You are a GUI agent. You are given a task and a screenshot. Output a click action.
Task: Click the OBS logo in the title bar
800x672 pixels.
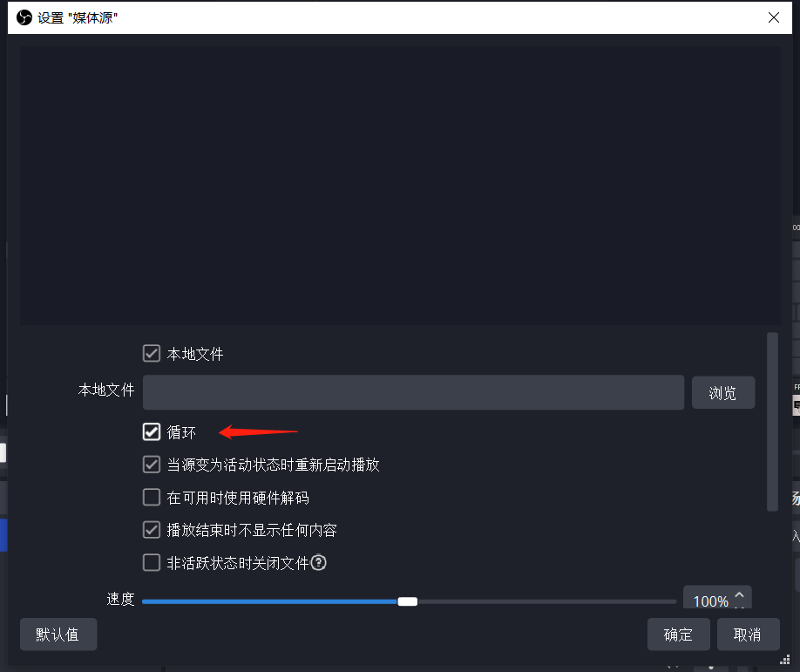(24, 17)
